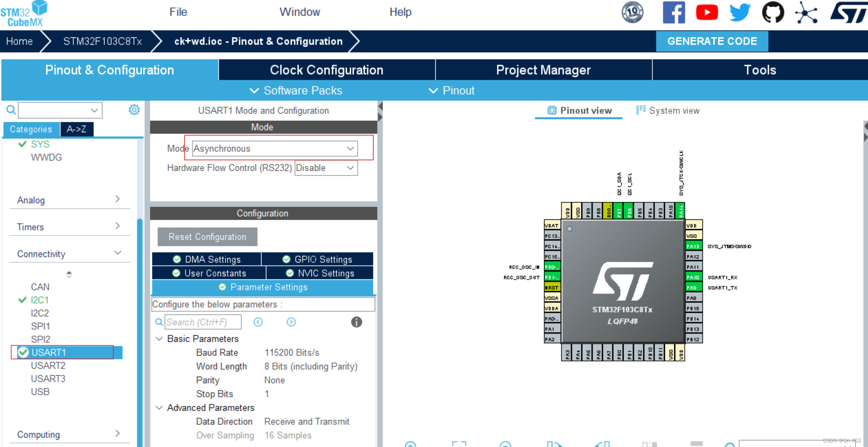Click the 10-year anniversary badge icon

[633, 12]
